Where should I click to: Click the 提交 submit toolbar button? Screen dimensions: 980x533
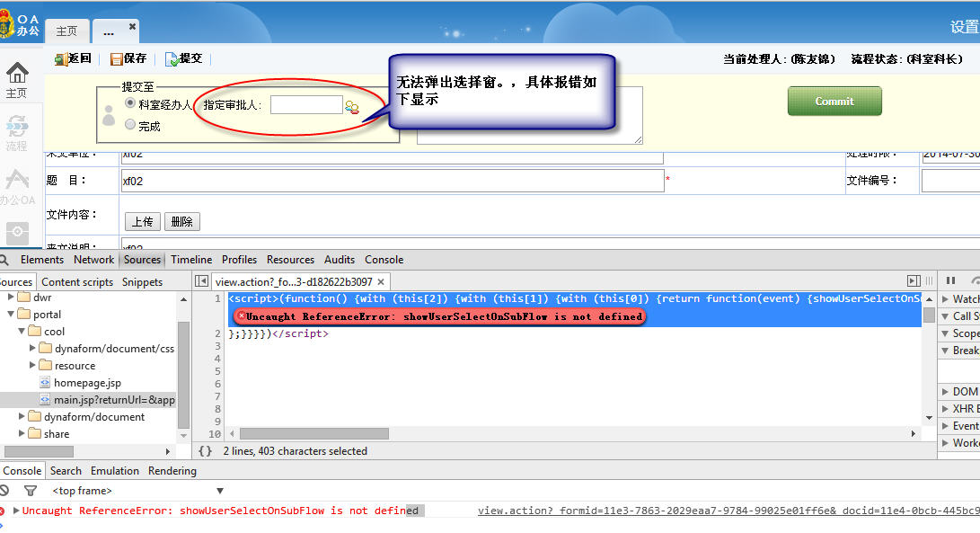(184, 58)
